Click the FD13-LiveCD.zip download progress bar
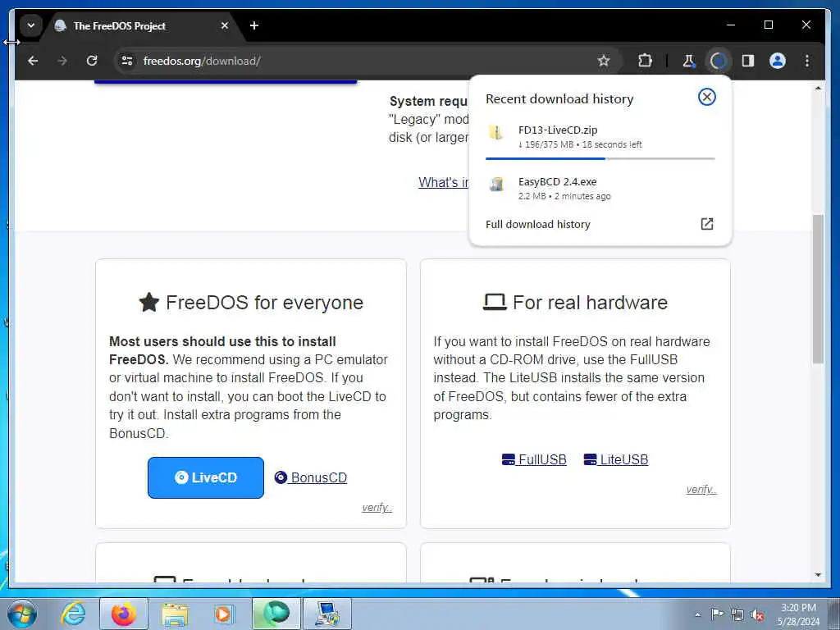840x630 pixels. click(600, 158)
